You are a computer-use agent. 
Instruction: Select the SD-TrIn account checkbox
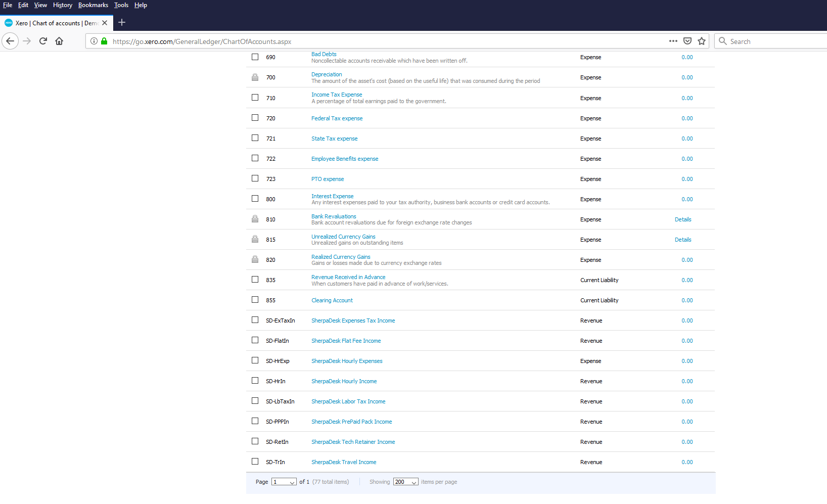click(255, 462)
